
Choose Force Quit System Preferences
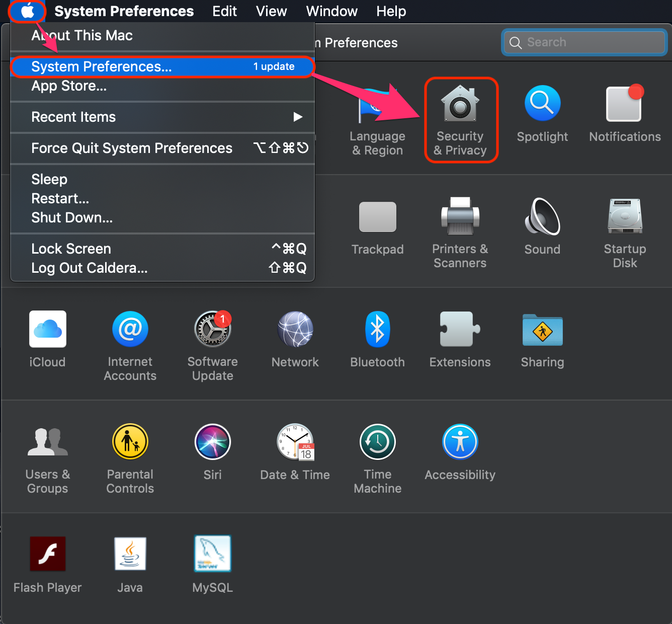(x=132, y=148)
